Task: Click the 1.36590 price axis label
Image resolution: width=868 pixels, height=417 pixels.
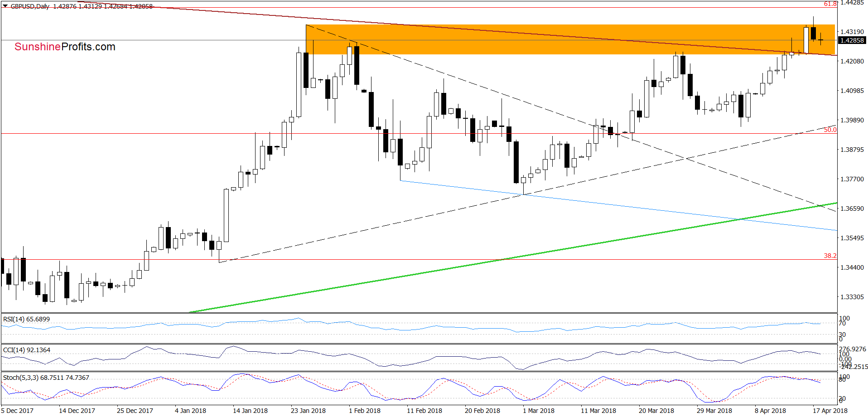Action: [852, 208]
